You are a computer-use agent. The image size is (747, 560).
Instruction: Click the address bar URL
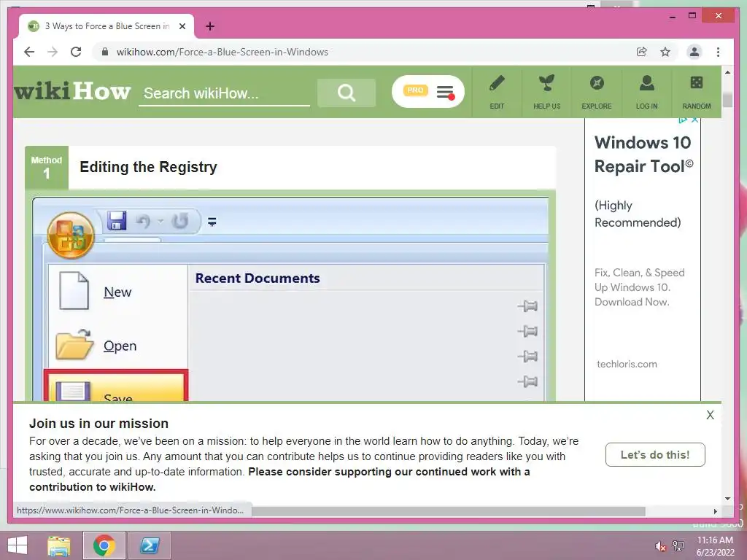(x=222, y=52)
